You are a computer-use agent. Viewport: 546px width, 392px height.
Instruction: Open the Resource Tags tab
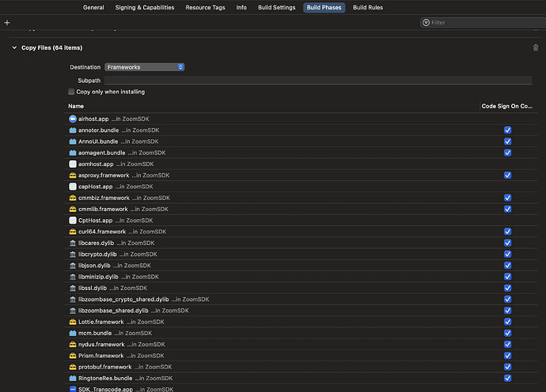click(205, 7)
